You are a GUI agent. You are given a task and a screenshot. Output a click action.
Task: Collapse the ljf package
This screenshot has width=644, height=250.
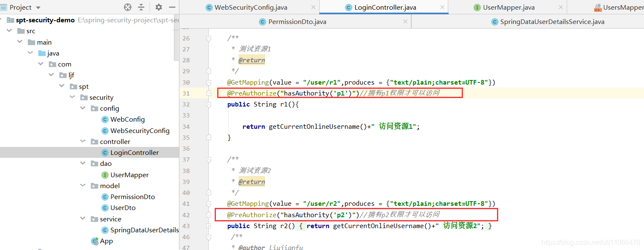tap(51, 75)
